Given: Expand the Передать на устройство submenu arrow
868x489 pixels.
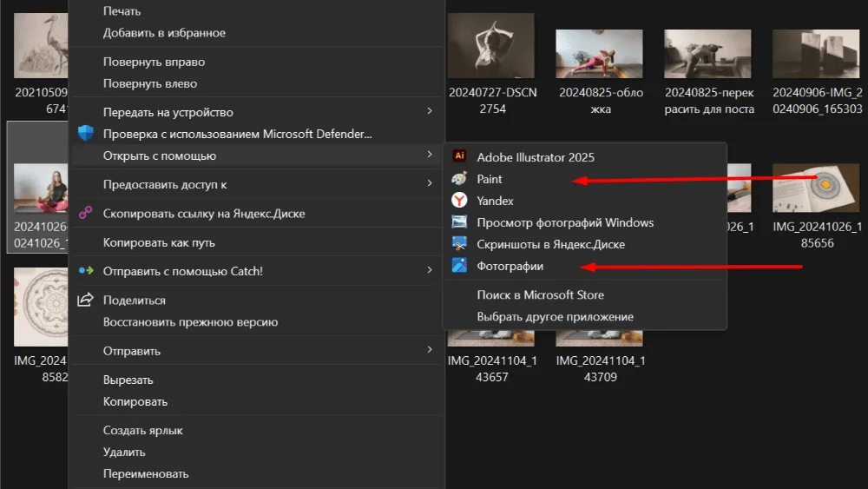Looking at the screenshot, I should [x=430, y=112].
